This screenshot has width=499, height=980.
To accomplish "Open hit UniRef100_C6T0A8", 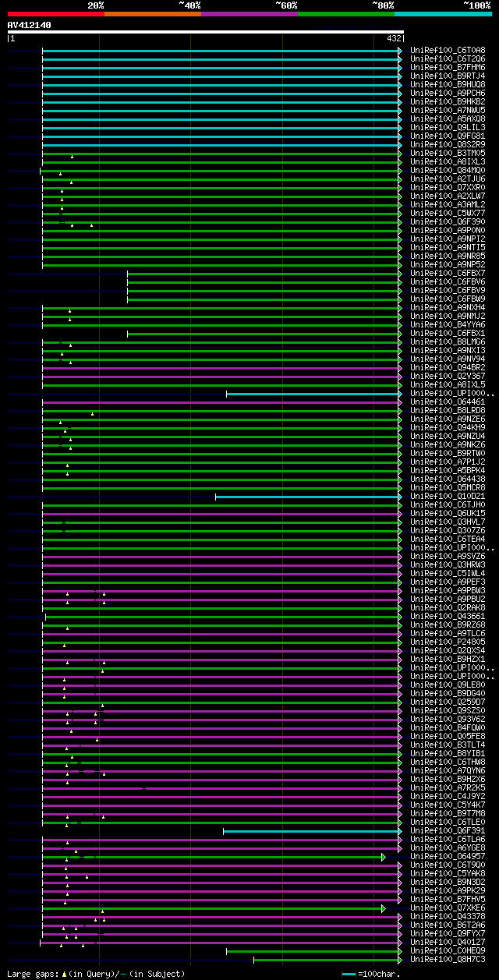I will click(448, 50).
